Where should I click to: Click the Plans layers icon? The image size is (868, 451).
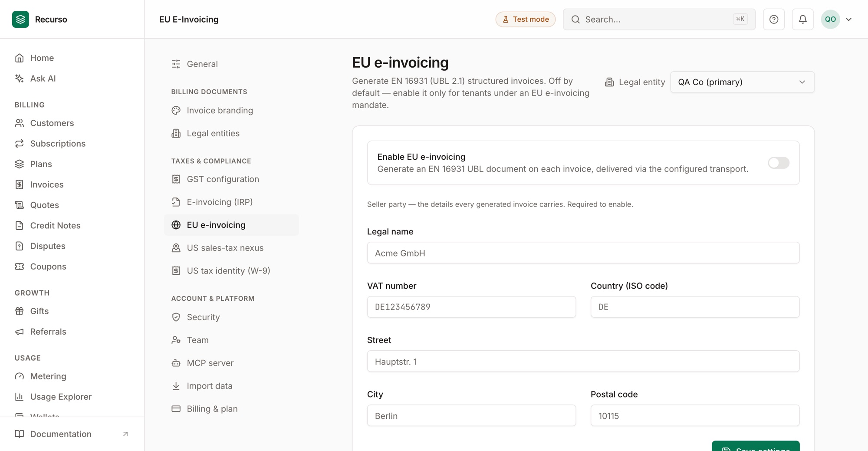point(19,164)
